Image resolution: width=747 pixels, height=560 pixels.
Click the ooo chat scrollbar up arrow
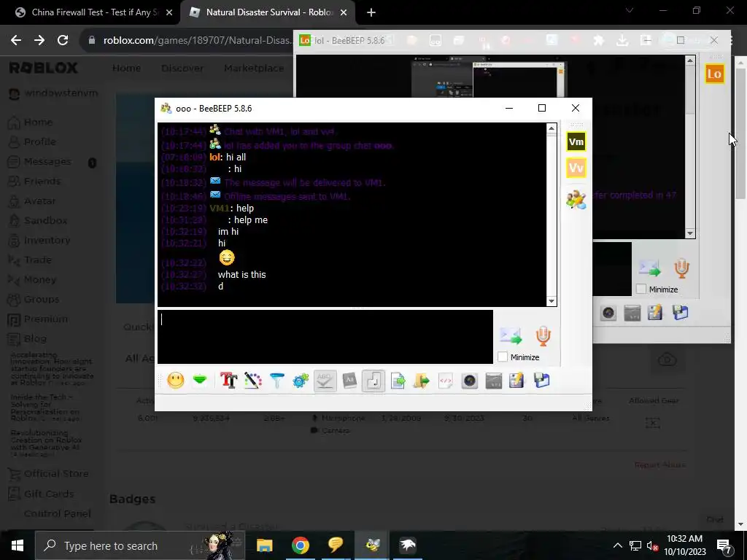551,128
